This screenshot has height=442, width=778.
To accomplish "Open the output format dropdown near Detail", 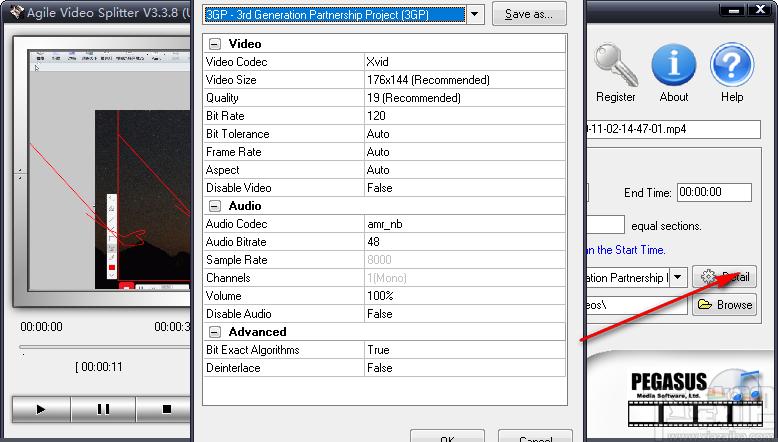I will coord(678,277).
